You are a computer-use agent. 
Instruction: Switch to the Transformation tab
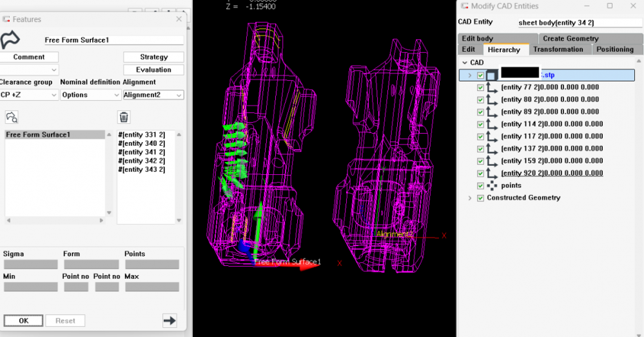point(558,49)
